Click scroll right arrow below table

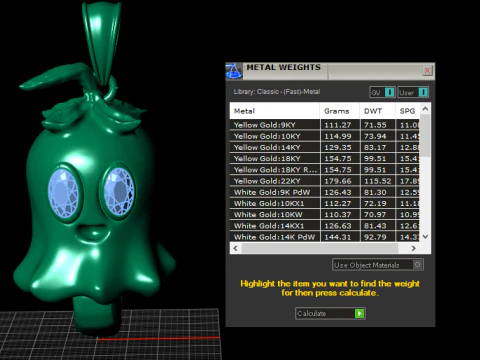pos(414,248)
